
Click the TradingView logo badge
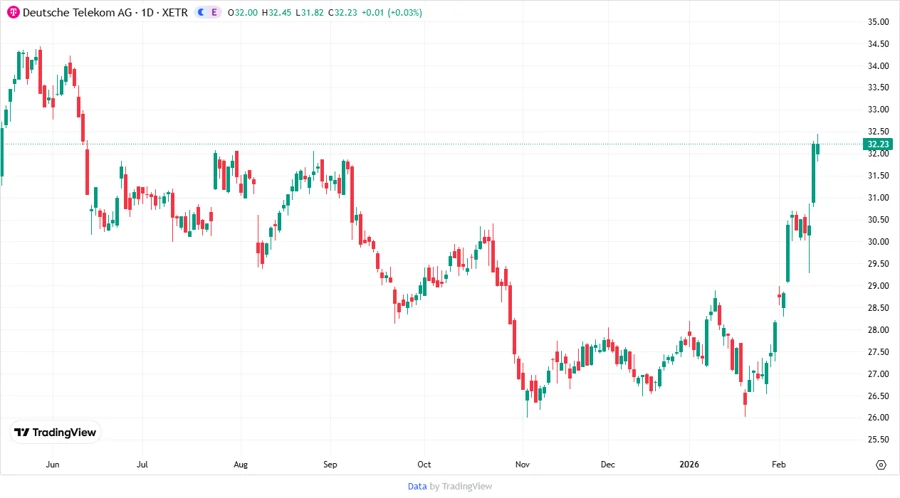coord(56,433)
